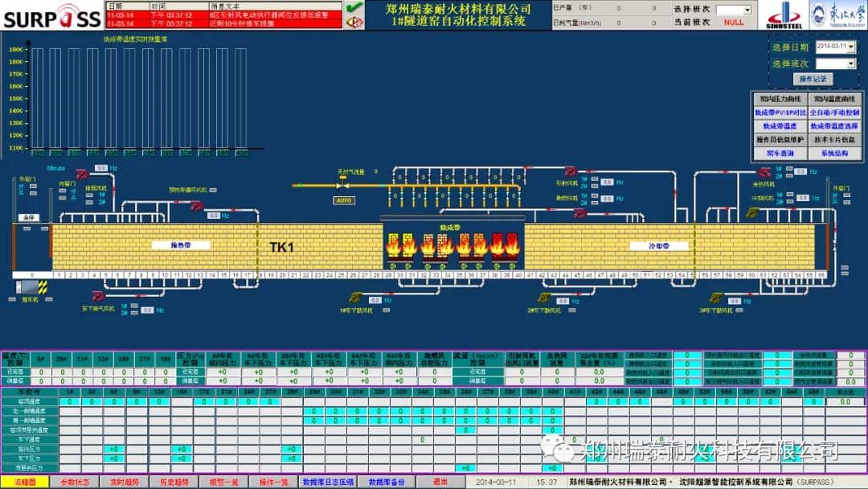The width and height of the screenshot is (868, 489).
Task: Click the exhaust fan icon at top left
Action: click(x=81, y=173)
